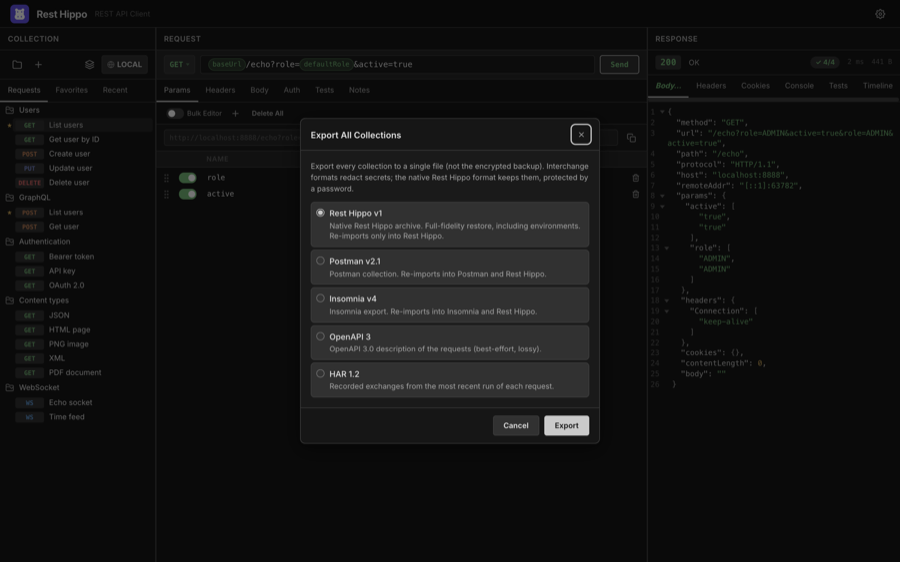This screenshot has width=900, height=562.
Task: Click the star on Users List users
Action: tap(9, 125)
